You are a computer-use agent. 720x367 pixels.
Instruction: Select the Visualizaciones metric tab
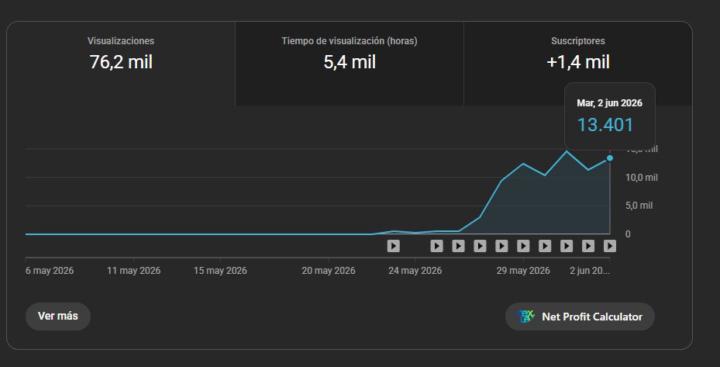(x=121, y=64)
